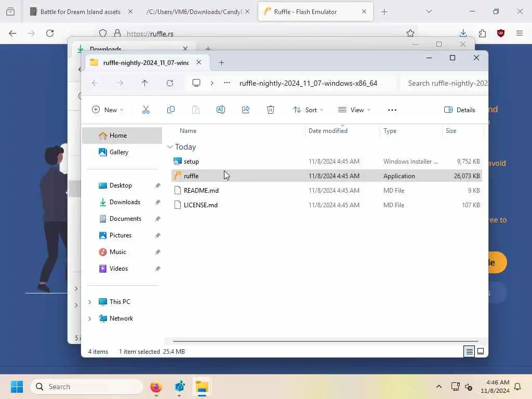Select the LICENSE.md file

pyautogui.click(x=326, y=205)
